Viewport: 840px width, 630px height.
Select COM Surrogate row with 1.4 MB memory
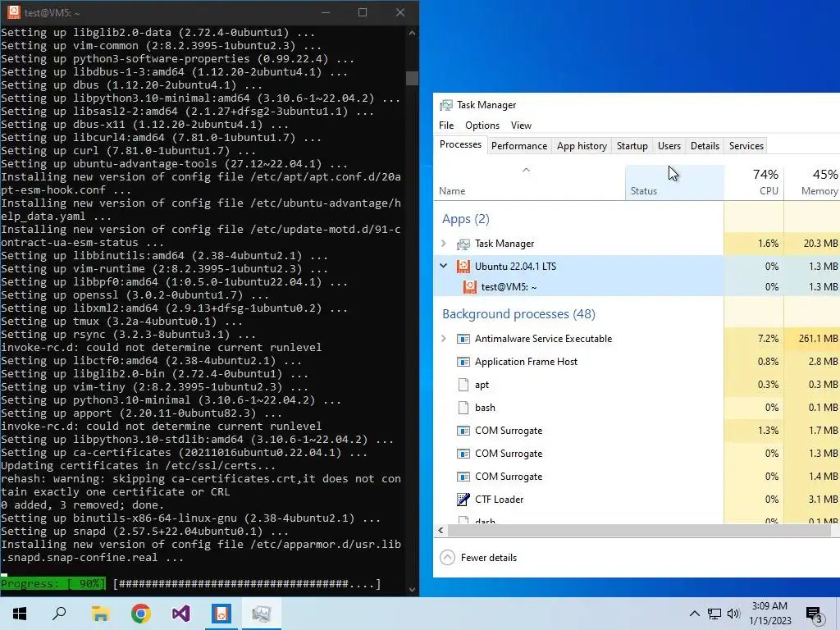[x=637, y=477]
